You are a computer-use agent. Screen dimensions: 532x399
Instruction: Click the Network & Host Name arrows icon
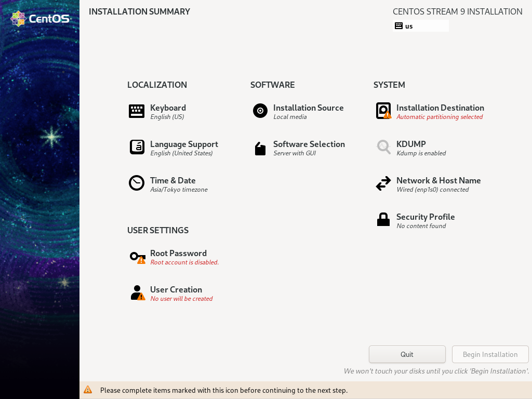point(383,184)
